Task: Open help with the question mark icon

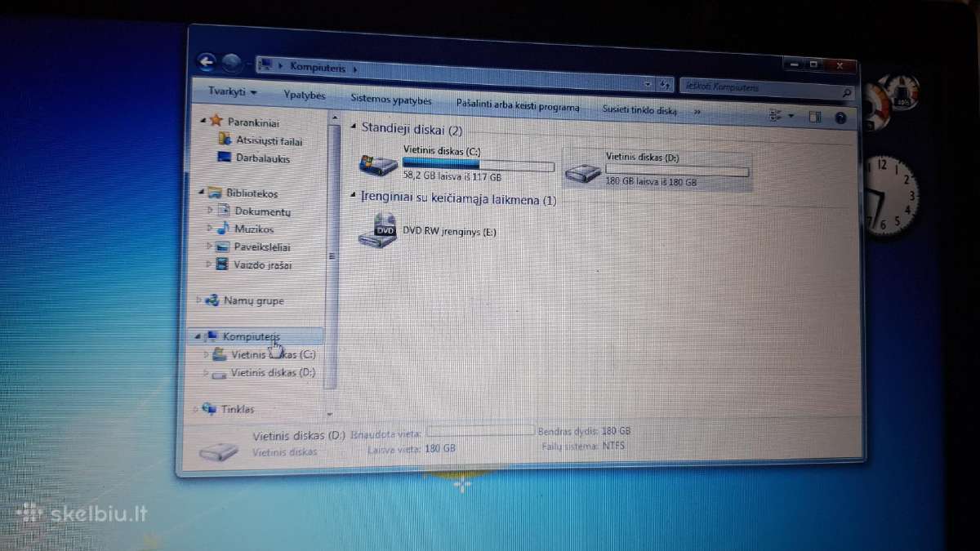Action: [840, 118]
